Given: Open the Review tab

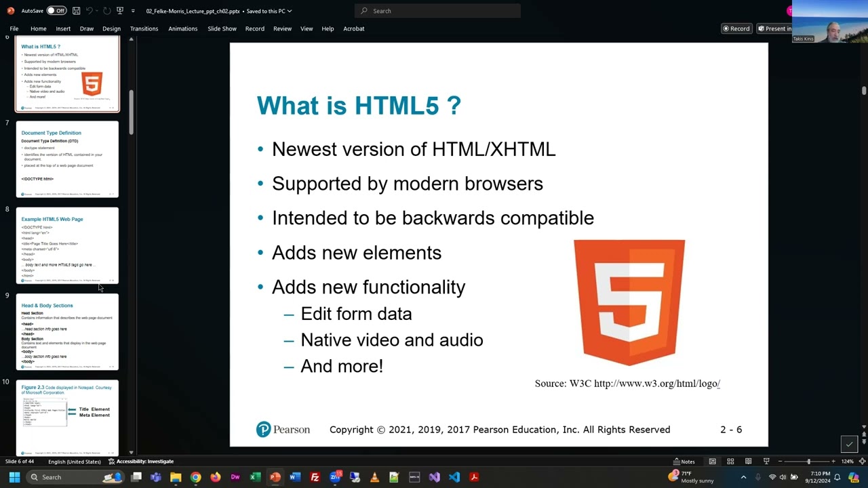Looking at the screenshot, I should [282, 28].
